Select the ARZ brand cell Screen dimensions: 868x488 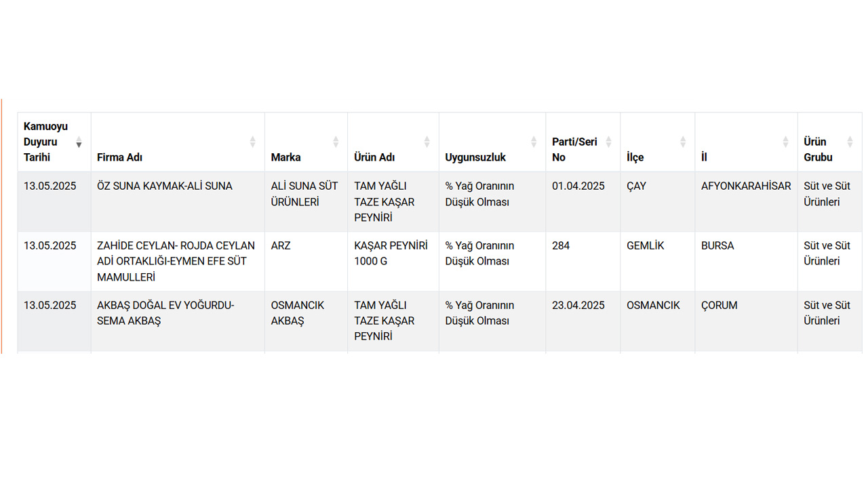click(x=281, y=246)
